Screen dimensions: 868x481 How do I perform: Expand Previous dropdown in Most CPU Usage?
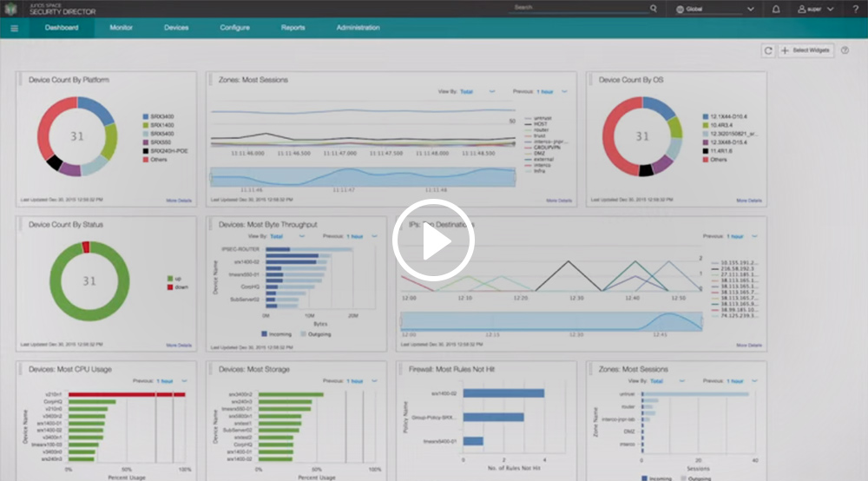(184, 381)
